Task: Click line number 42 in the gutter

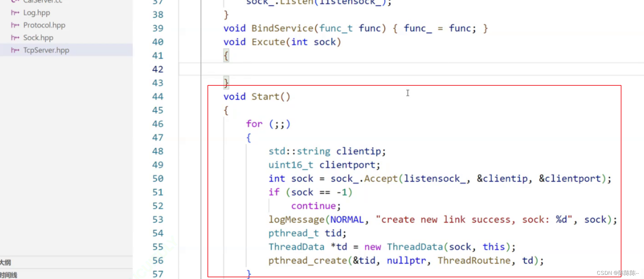Action: [x=158, y=69]
